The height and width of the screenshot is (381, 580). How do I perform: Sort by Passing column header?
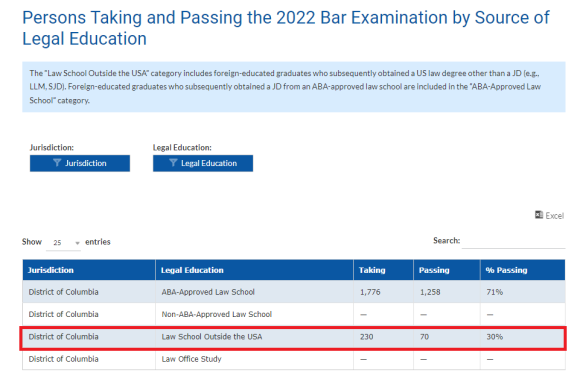447,270
